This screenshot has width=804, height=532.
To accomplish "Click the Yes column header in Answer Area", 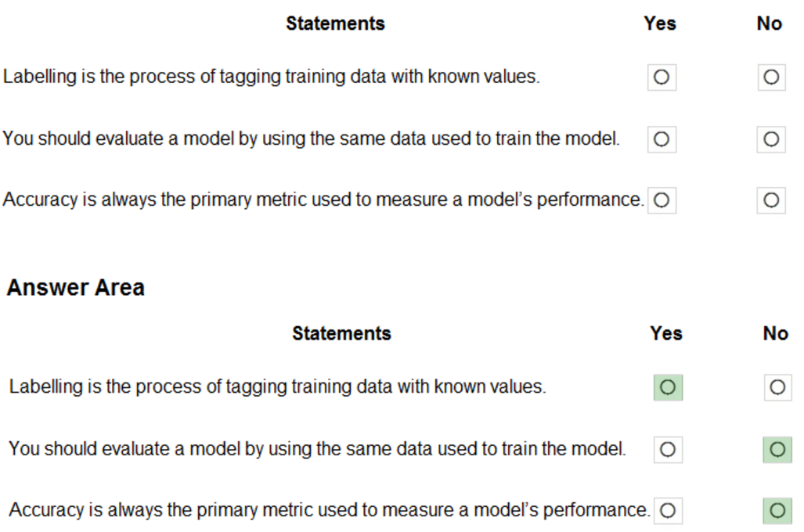I will point(666,333).
